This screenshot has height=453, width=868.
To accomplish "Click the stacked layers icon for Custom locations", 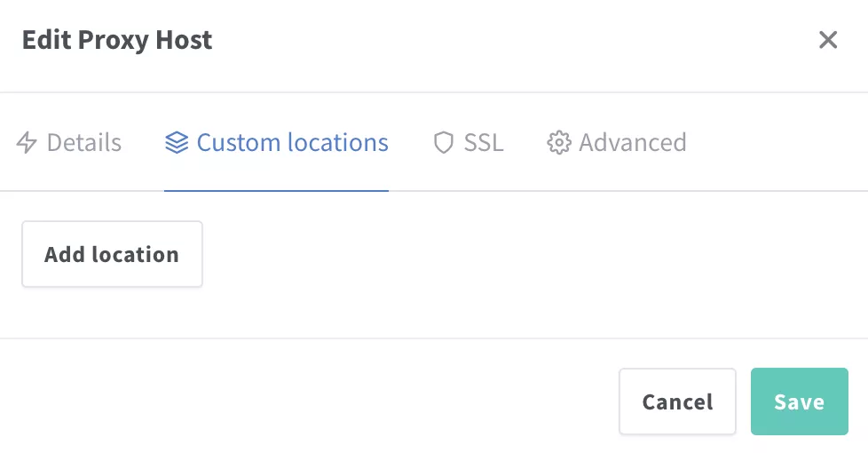I will click(x=177, y=143).
